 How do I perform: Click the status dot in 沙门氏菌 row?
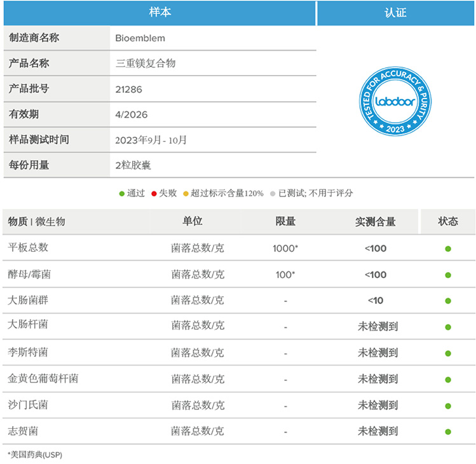click(448, 406)
